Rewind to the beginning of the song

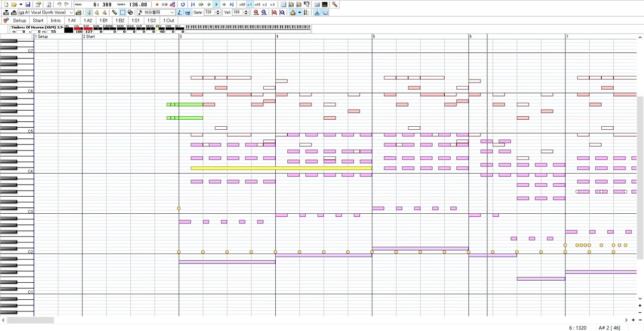193,5
